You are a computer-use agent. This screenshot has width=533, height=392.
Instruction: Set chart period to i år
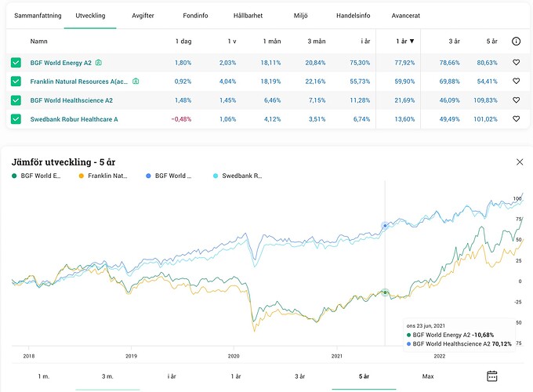pyautogui.click(x=172, y=376)
